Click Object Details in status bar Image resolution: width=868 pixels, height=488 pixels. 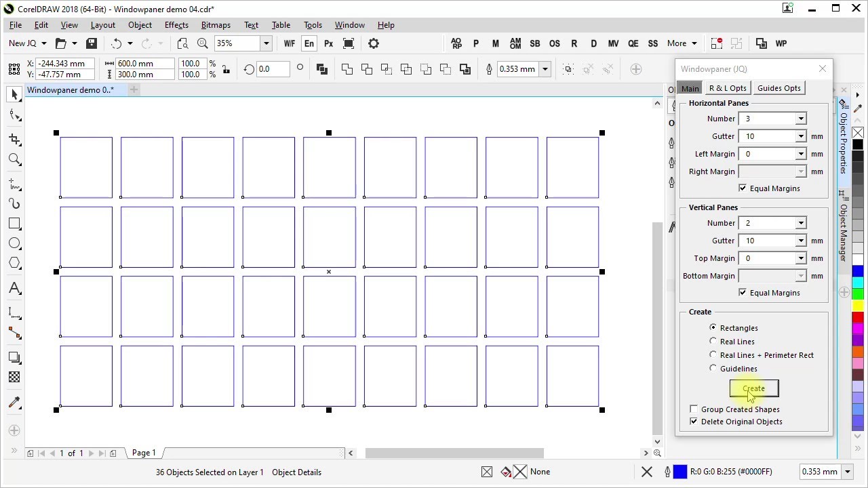point(296,472)
